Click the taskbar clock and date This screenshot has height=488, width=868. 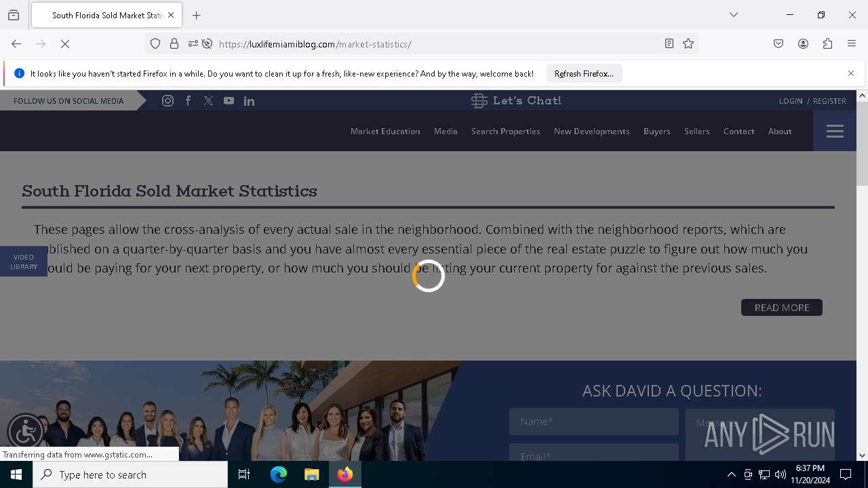pos(810,474)
